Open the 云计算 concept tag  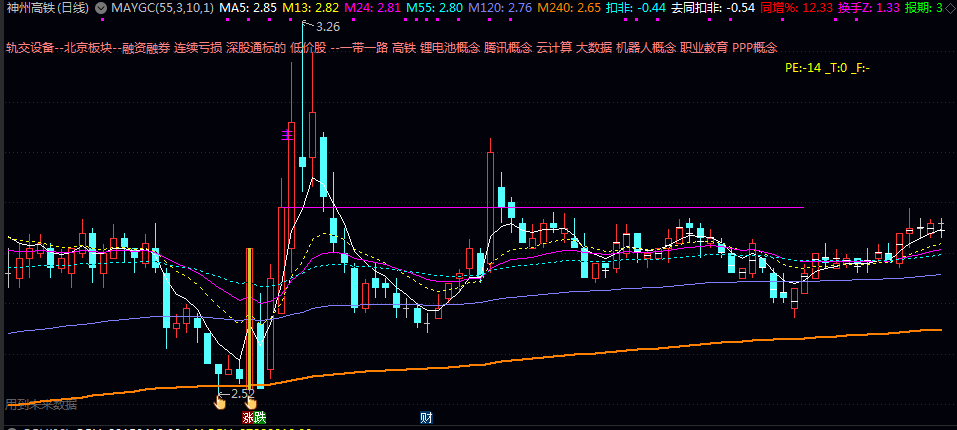click(x=554, y=48)
